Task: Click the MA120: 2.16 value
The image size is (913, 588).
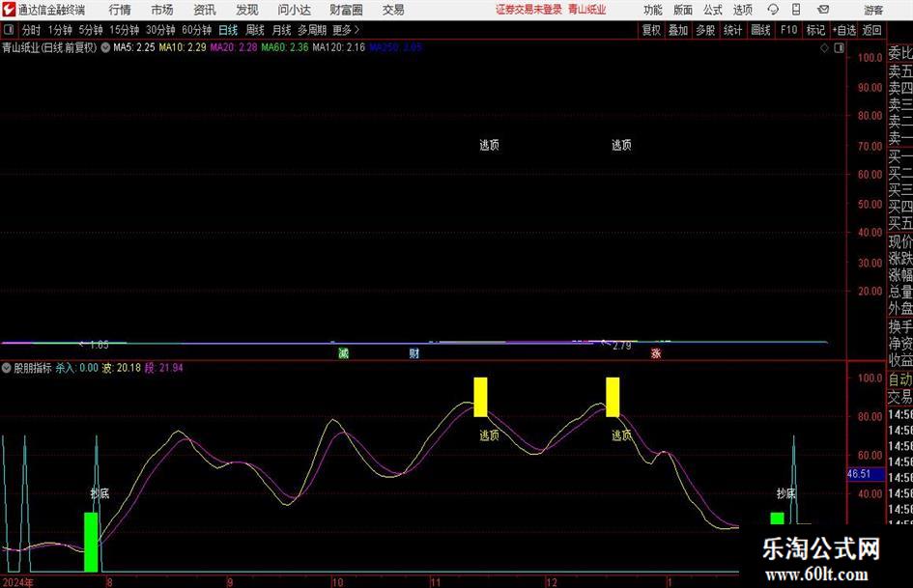Action: tap(339, 47)
